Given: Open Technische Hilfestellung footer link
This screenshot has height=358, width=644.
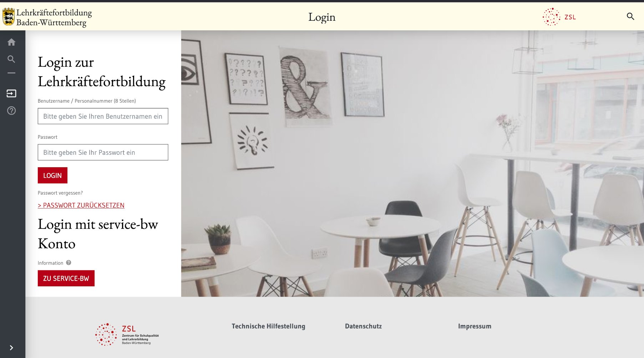Looking at the screenshot, I should (268, 326).
